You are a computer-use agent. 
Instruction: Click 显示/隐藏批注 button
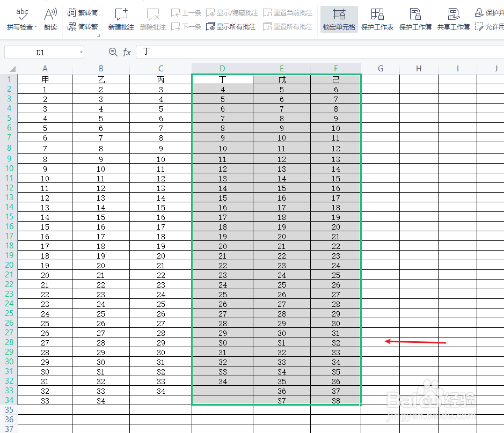click(232, 13)
